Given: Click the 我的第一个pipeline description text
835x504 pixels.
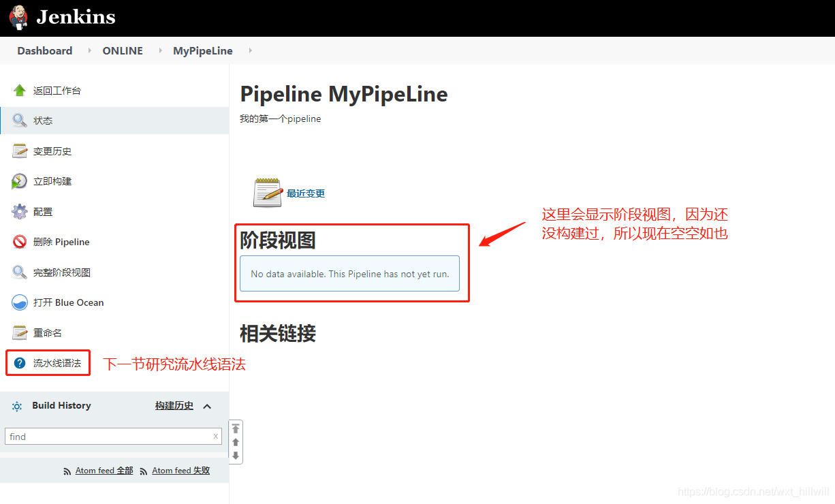Looking at the screenshot, I should pyautogui.click(x=280, y=119).
